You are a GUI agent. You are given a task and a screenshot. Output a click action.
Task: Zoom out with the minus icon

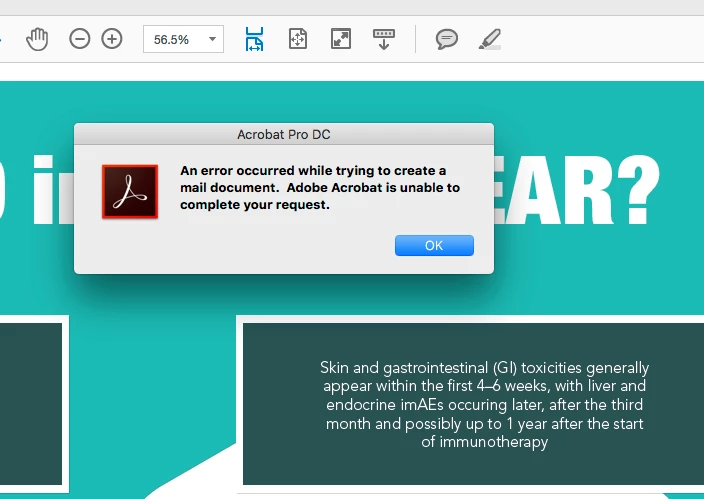[x=79, y=39]
